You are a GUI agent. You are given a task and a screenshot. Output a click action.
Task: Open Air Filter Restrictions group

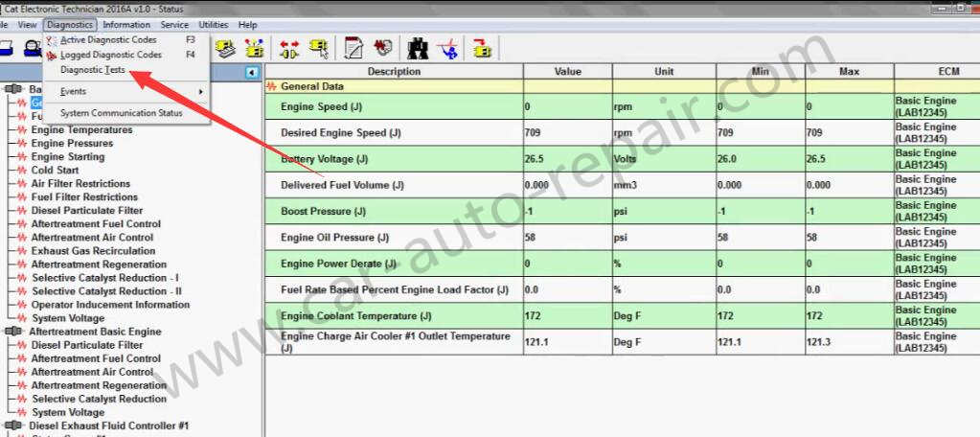click(80, 183)
